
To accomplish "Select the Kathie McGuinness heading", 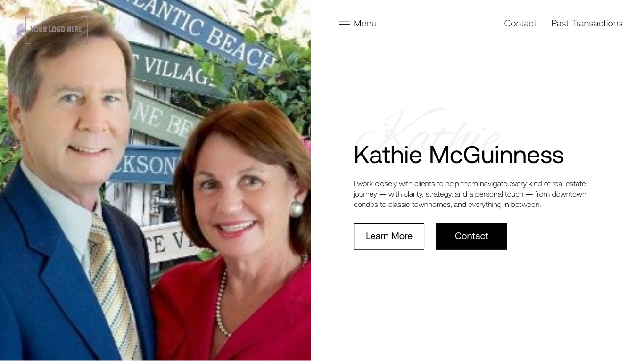I will point(459,155).
